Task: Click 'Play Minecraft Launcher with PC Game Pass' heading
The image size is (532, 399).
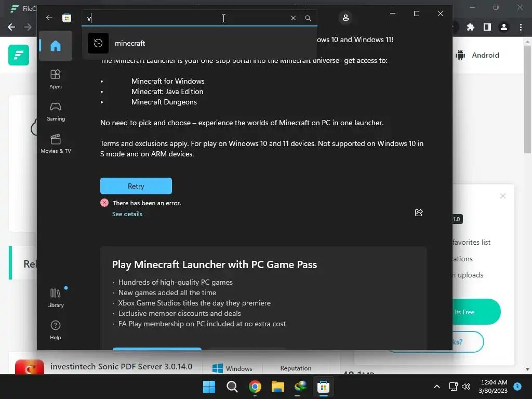Action: (x=215, y=264)
